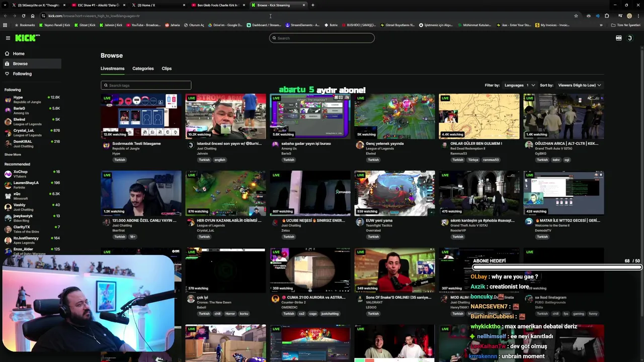This screenshot has height=362, width=644.
Task: Select the Horror tag under çok iyi stream
Action: (230, 314)
